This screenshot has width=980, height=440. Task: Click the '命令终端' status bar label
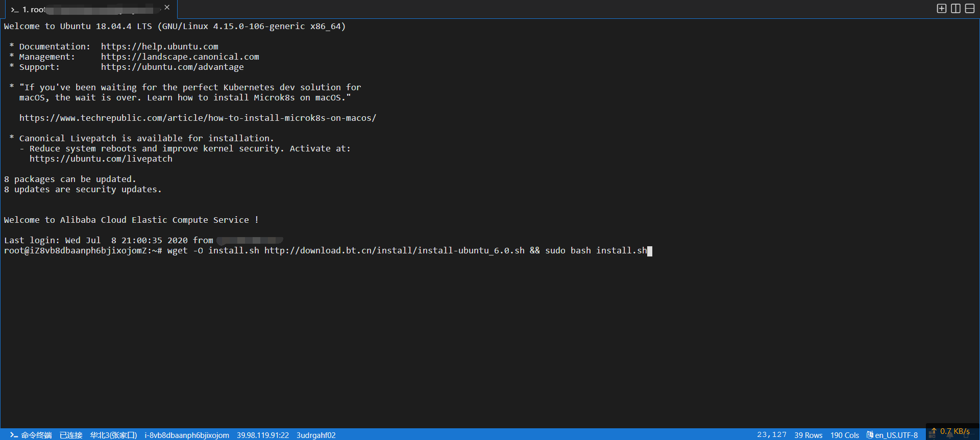(36, 435)
